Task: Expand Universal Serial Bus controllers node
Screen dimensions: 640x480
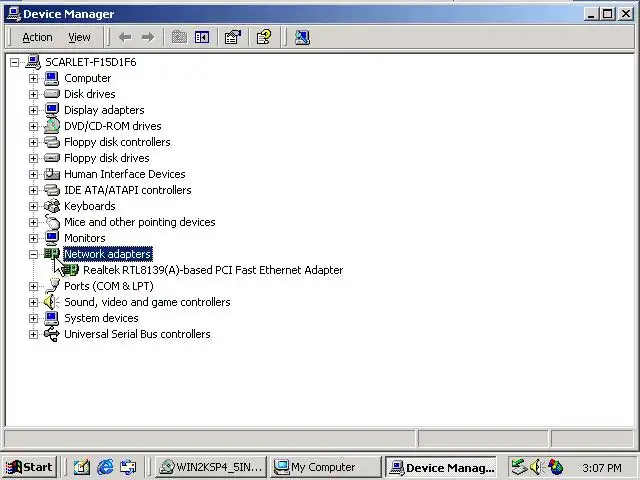Action: click(33, 334)
